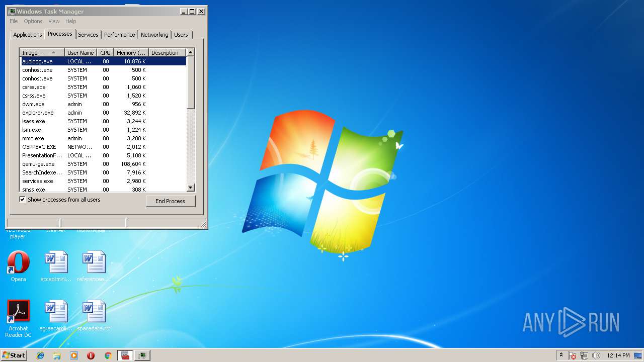Launch Windows Media Player from taskbar
Screen dimensions: 644x362
click(74, 355)
